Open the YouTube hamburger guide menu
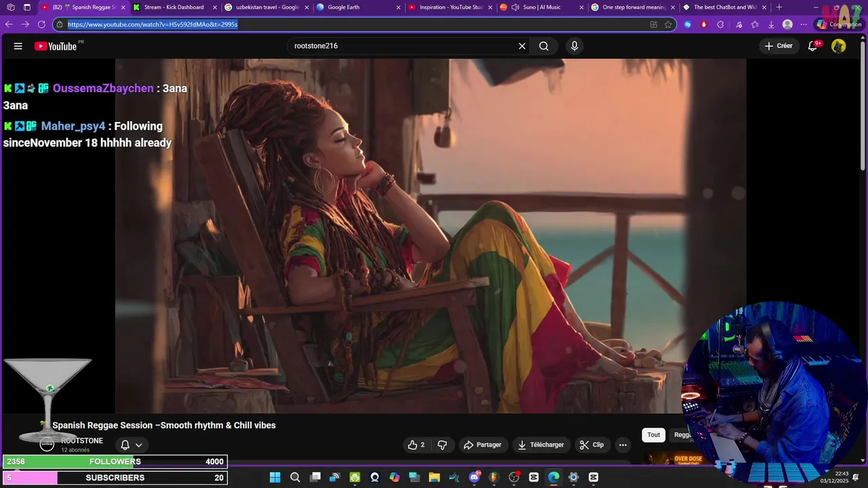868x488 pixels. [x=18, y=46]
